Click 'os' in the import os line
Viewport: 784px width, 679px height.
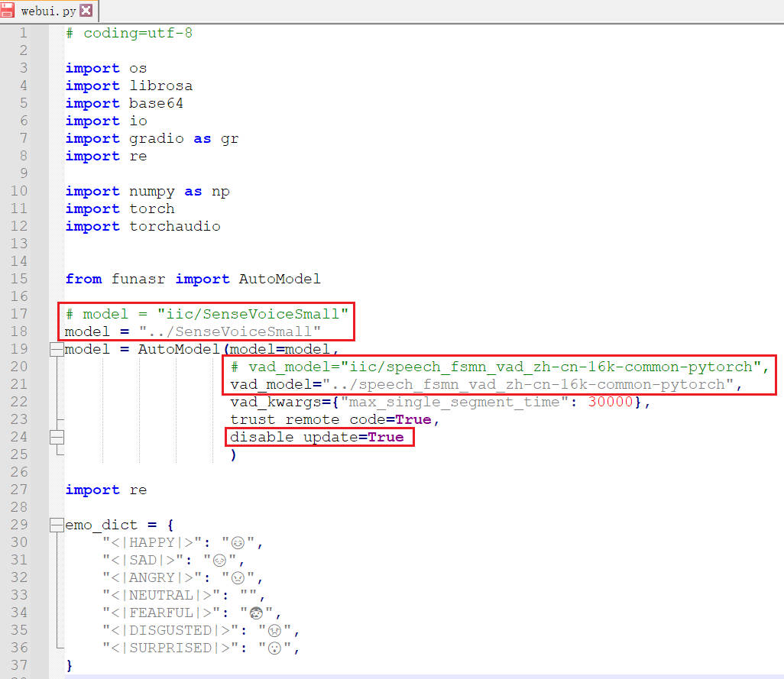[x=138, y=69]
